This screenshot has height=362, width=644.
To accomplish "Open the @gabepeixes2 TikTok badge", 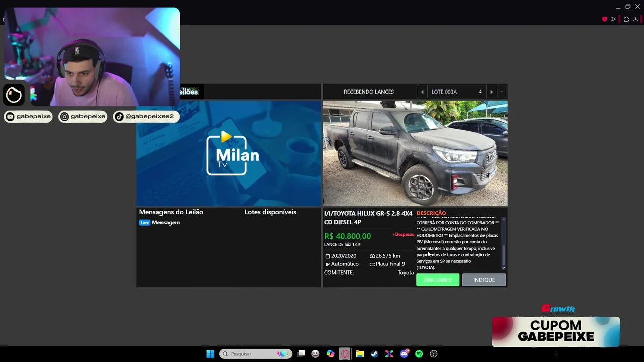I will (x=146, y=116).
